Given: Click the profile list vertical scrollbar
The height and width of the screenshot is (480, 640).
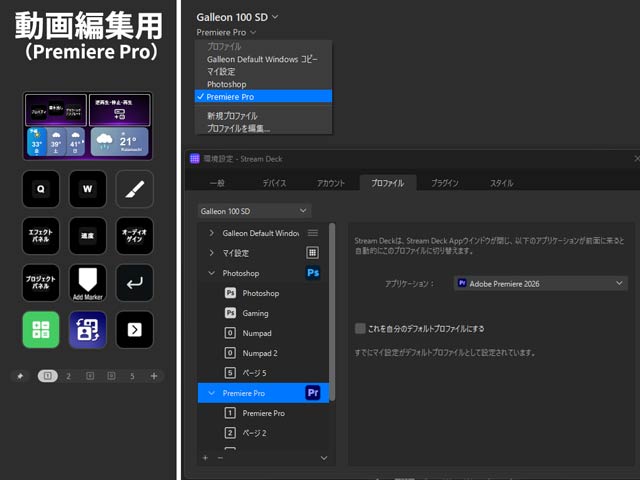Looking at the screenshot, I should (332, 312).
